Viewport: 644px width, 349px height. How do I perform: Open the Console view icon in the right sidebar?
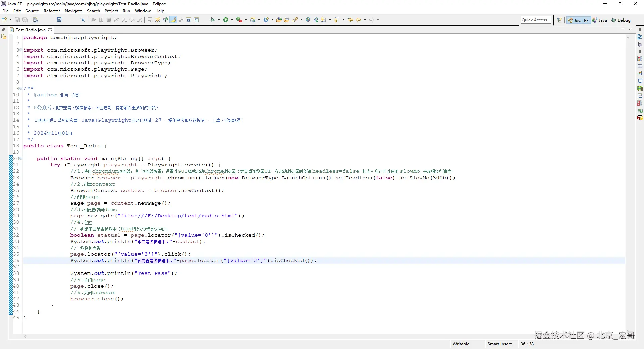click(x=640, y=81)
